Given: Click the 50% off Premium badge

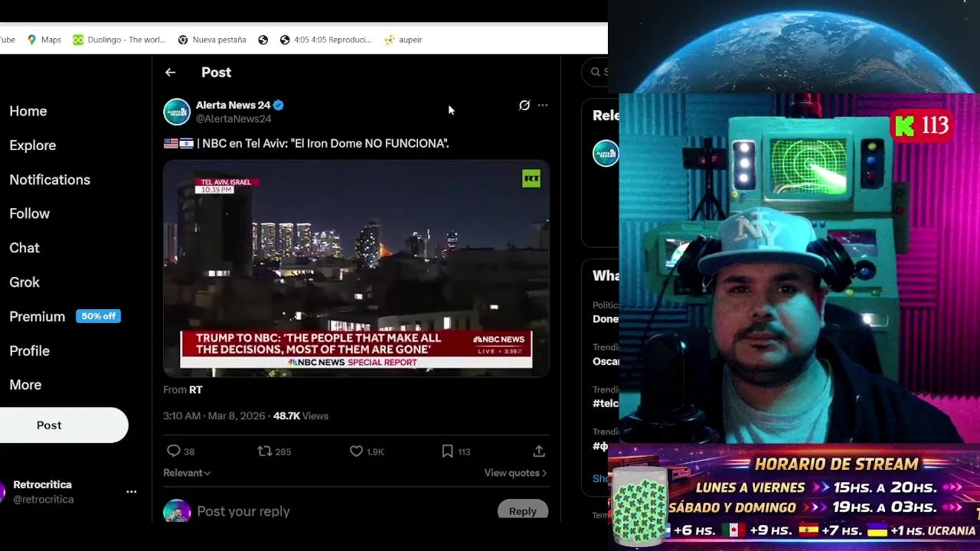Looking at the screenshot, I should [x=98, y=316].
